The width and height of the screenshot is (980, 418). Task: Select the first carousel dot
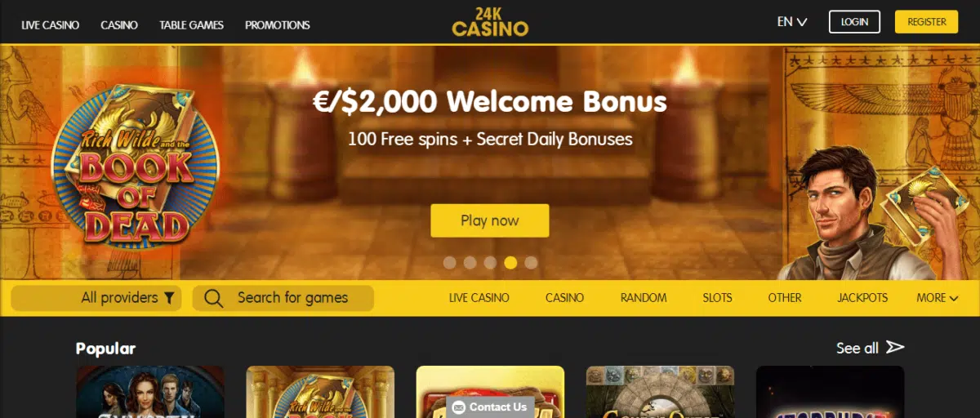449,263
